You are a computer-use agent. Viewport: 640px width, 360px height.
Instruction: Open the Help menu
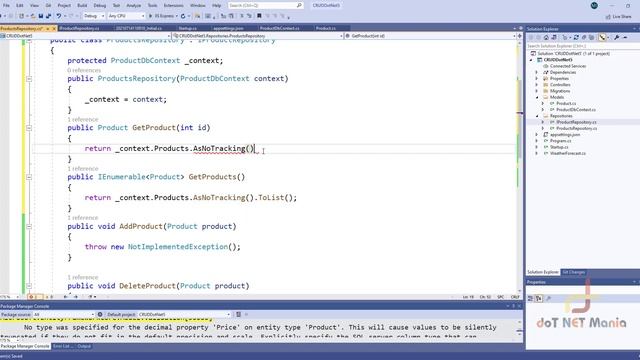coord(216,6)
